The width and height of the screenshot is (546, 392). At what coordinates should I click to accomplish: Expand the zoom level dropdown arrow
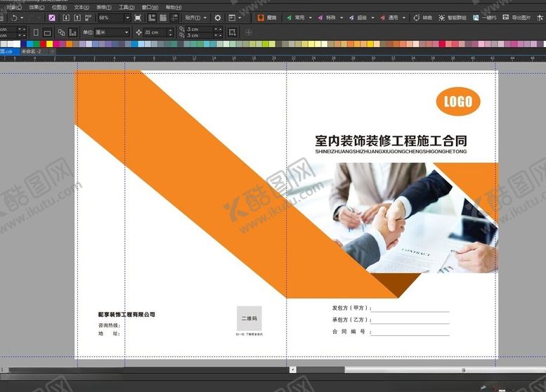pyautogui.click(x=127, y=18)
